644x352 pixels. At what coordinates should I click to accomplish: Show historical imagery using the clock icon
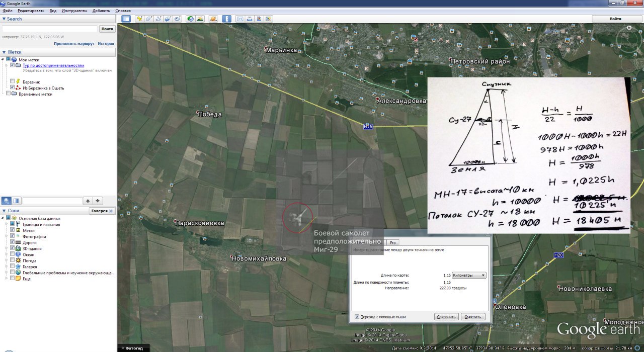[191, 19]
